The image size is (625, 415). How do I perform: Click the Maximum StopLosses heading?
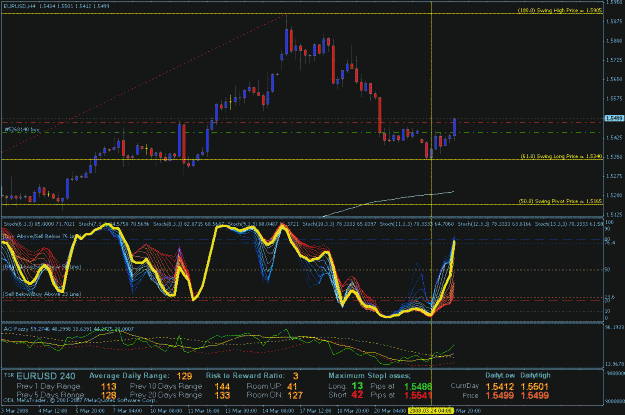pyautogui.click(x=369, y=376)
